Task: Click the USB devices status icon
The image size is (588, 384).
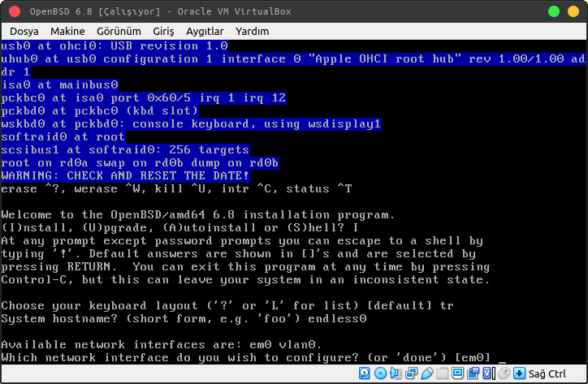Action: tap(427, 373)
